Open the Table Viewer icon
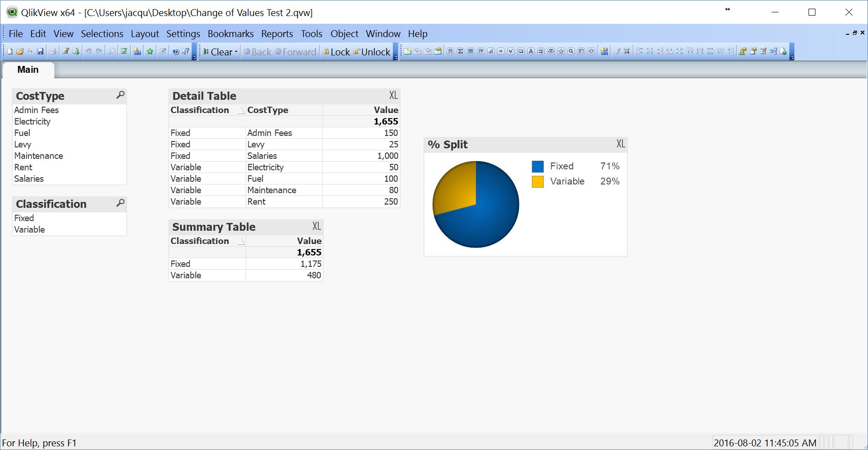 (x=773, y=52)
